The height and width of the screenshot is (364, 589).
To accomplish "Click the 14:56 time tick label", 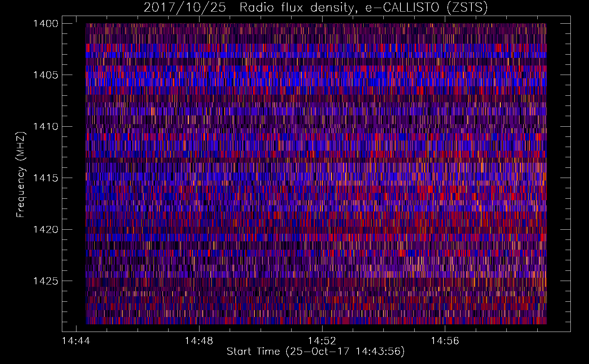I will click(x=445, y=341).
